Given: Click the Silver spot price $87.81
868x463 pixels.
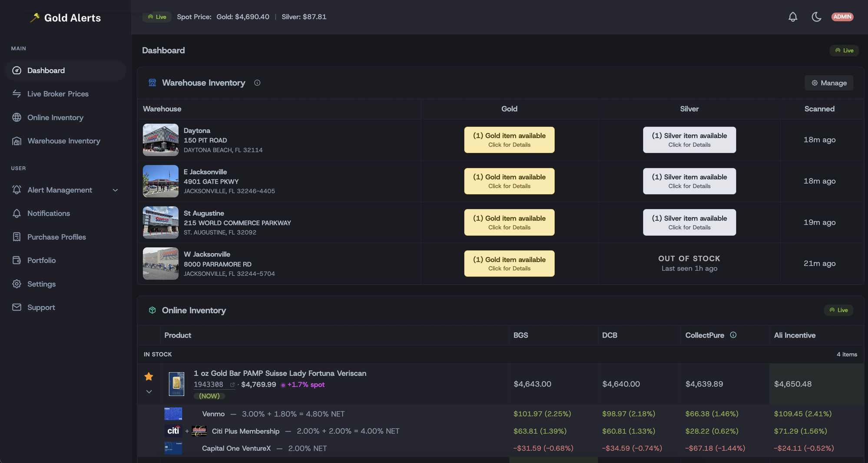Looking at the screenshot, I should click(304, 17).
